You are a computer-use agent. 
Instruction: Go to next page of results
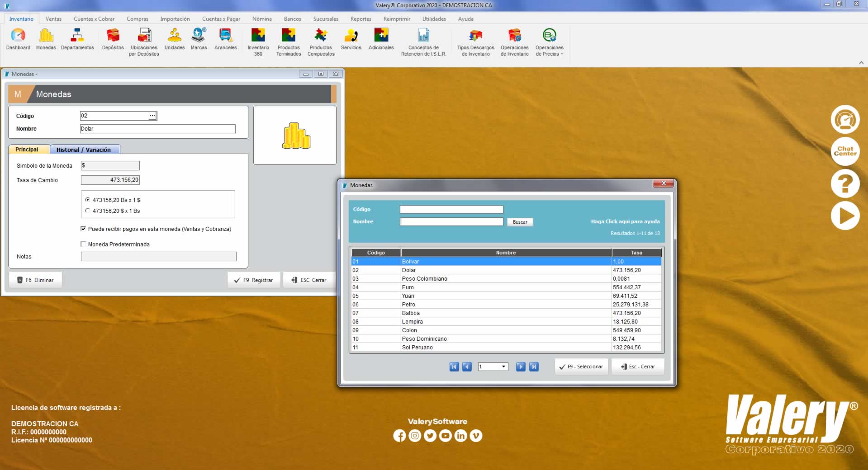point(521,367)
